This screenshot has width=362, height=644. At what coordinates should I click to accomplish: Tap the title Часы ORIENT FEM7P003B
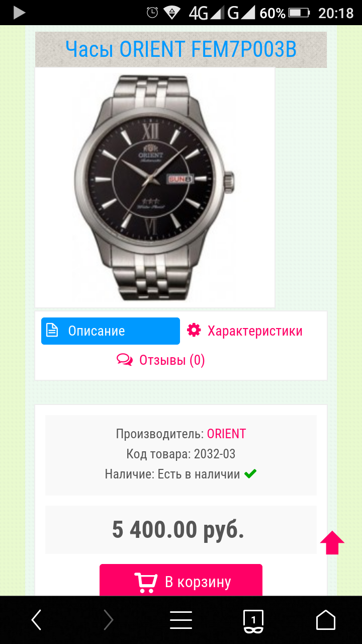[181, 49]
